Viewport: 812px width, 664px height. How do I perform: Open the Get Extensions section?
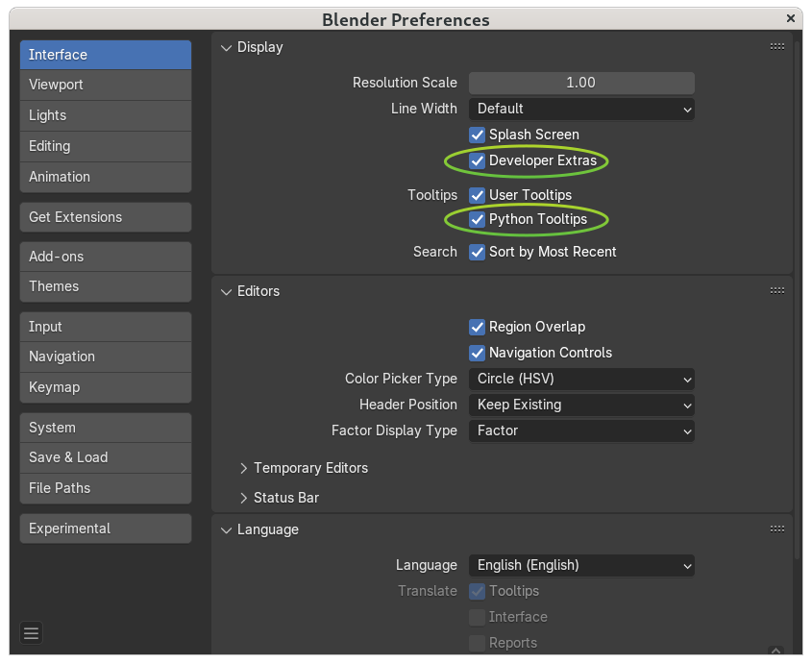(106, 217)
